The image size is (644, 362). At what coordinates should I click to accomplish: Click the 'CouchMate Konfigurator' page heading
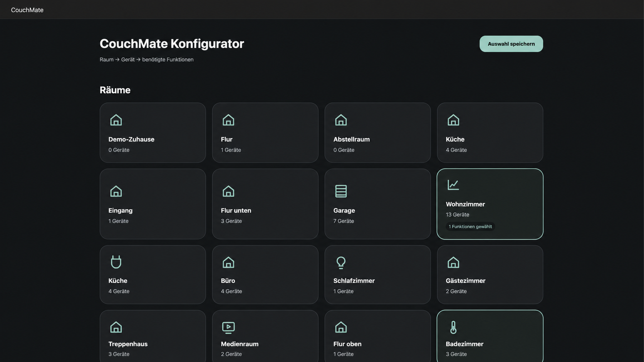(x=172, y=44)
